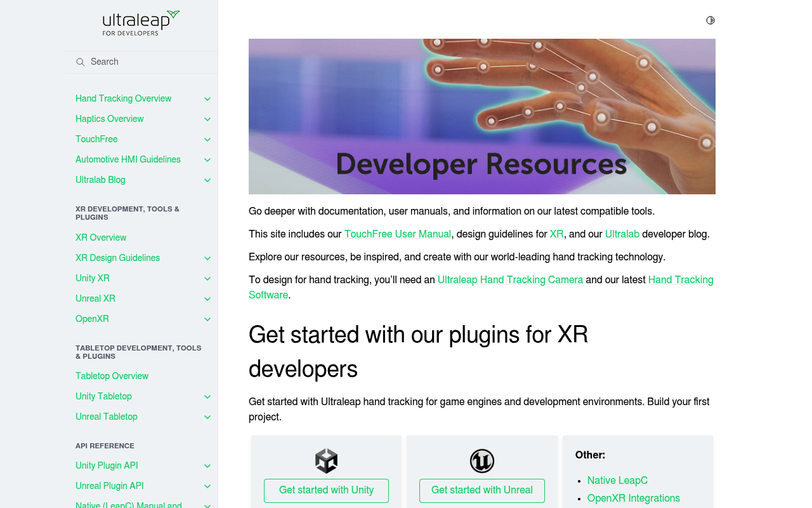812x508 pixels.
Task: Expand the Unity Tabletop chevron
Action: [207, 397]
